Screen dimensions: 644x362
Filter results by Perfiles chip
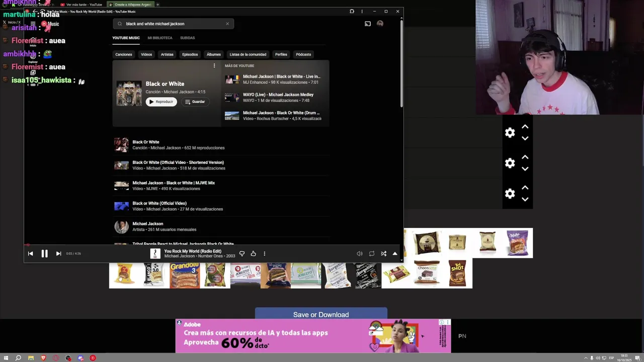click(281, 54)
